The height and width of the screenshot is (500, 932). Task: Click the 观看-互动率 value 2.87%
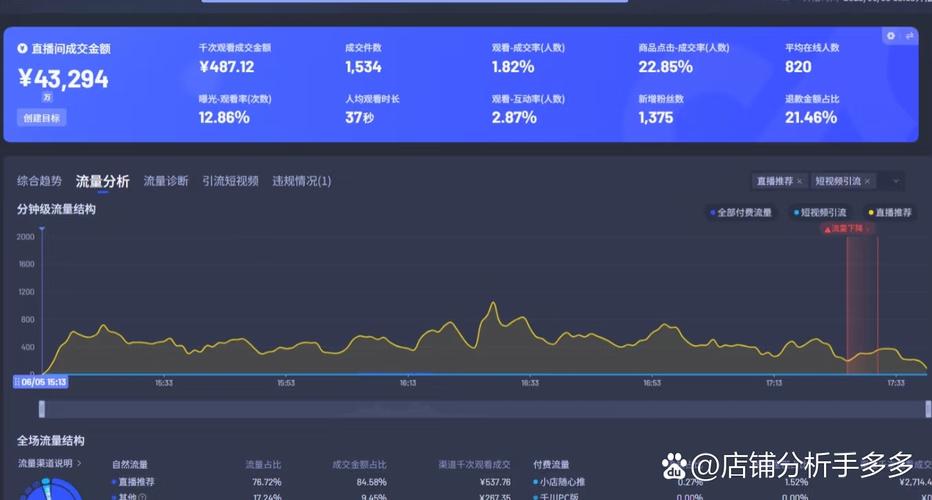pos(514,117)
